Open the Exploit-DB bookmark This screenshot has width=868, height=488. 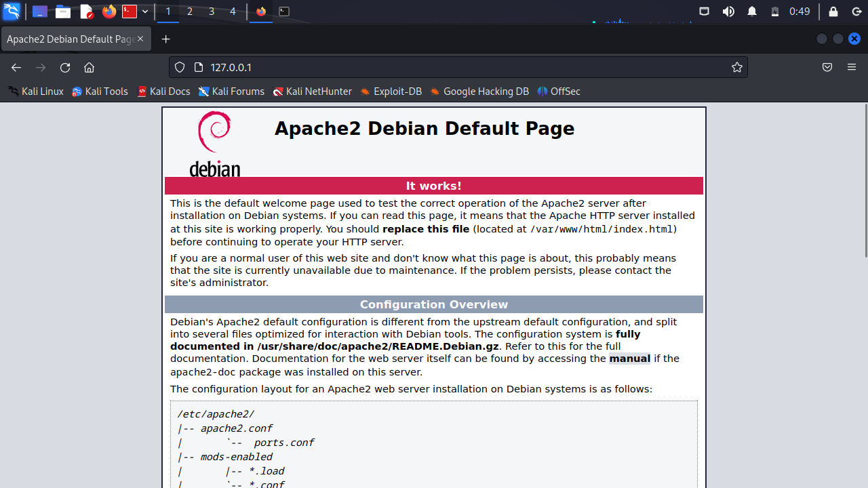(x=391, y=91)
